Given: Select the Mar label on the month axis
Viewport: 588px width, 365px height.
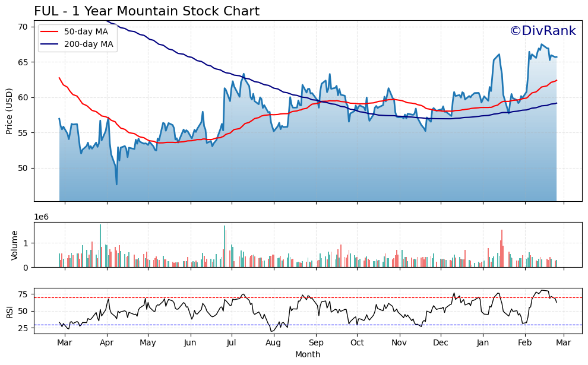Looking at the screenshot, I should [65, 342].
